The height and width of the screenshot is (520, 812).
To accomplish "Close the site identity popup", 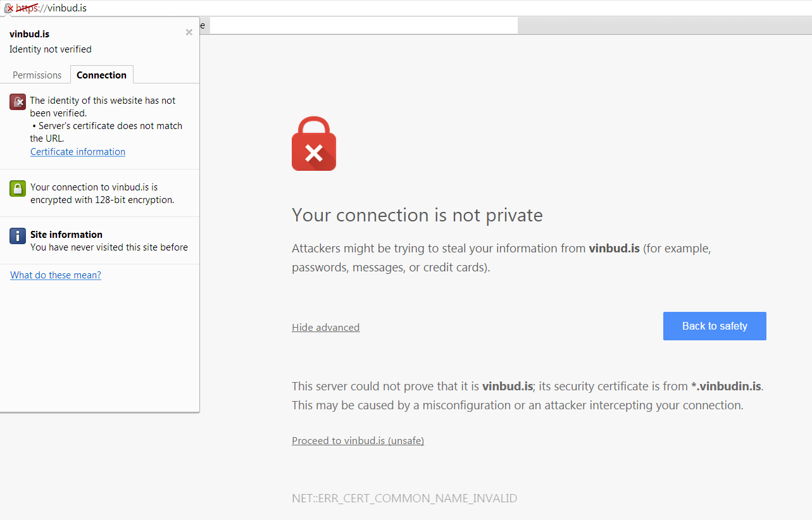I will (x=189, y=32).
